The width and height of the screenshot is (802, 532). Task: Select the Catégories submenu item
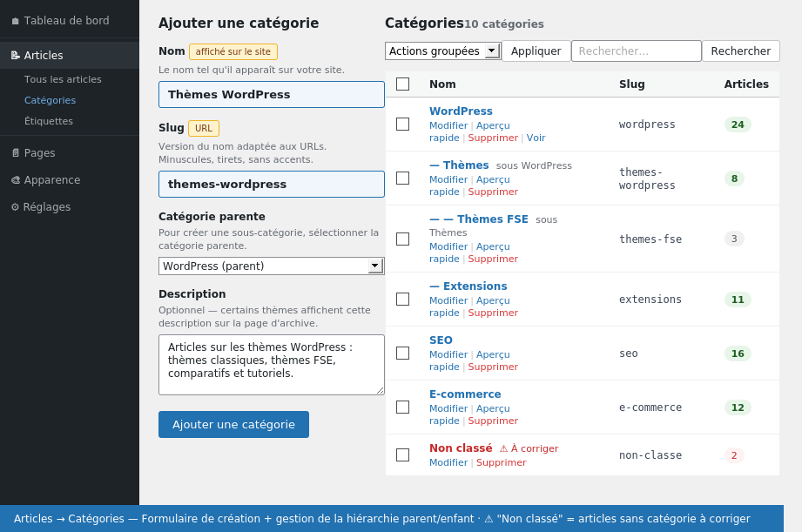51,100
